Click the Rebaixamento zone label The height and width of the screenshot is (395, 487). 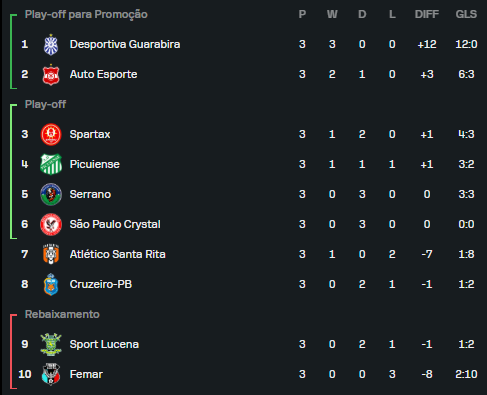pyautogui.click(x=62, y=314)
